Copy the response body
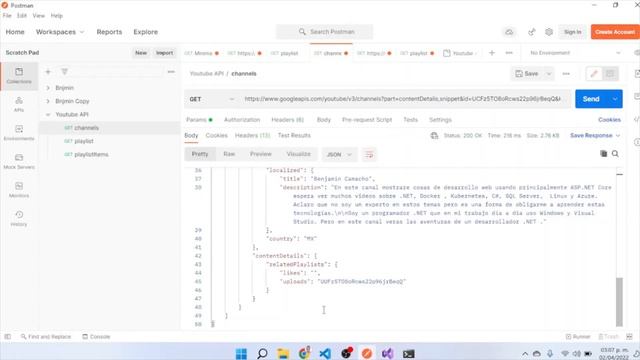This screenshot has height=360, width=640. coord(603,154)
